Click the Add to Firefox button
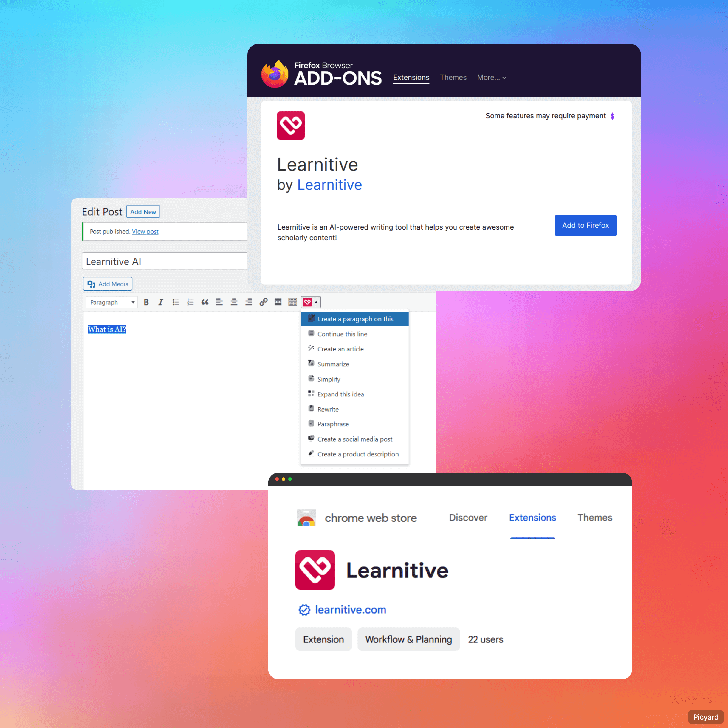728x728 pixels. click(x=586, y=225)
